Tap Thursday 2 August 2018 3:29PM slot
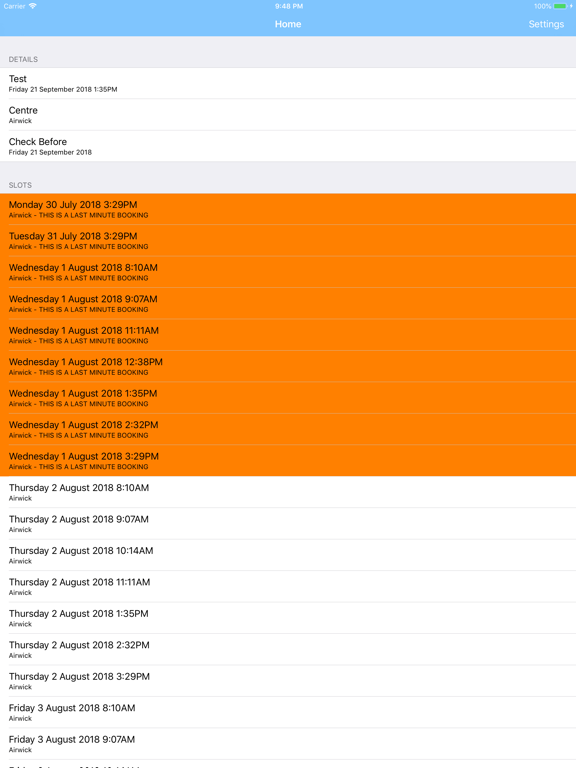This screenshot has width=576, height=768. coord(288,680)
